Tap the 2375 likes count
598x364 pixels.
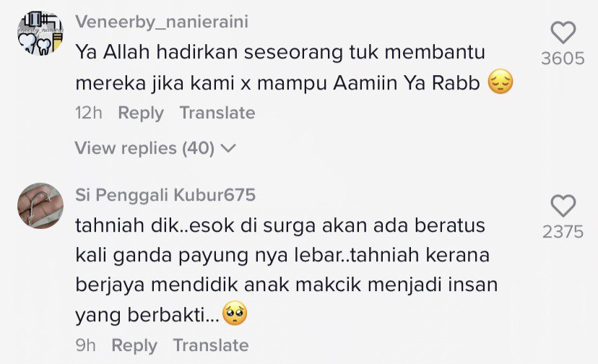(x=563, y=232)
